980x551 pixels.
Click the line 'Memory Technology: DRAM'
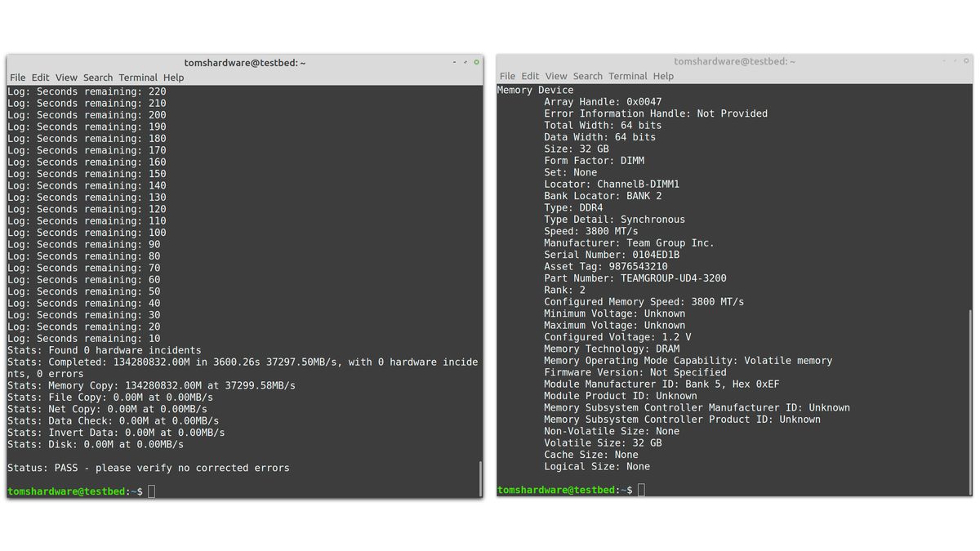[612, 349]
